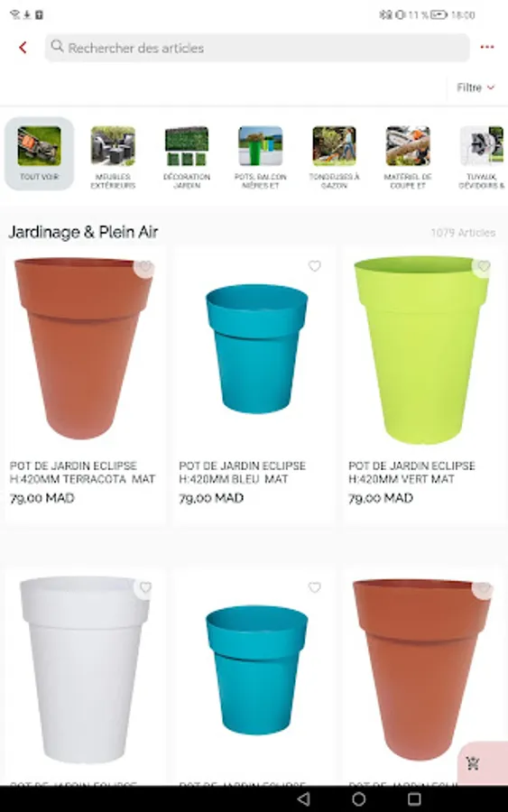Screen dimensions: 508x812
Task: Favorite the terracota Eclipse pot with heart
Action: pos(145,266)
